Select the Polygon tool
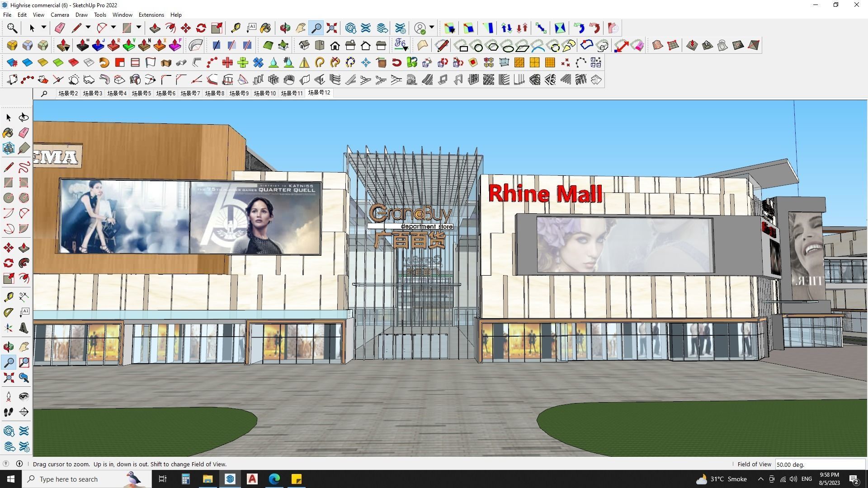This screenshot has height=488, width=868. tap(24, 198)
